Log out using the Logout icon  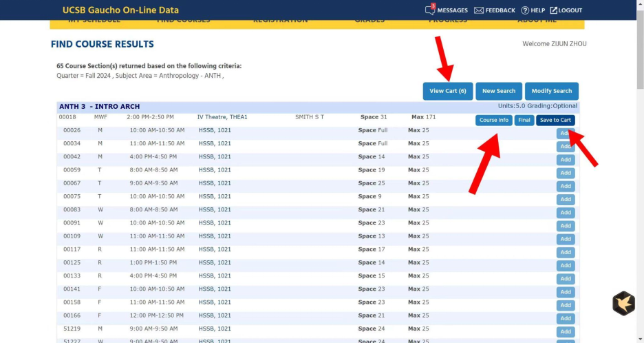554,10
